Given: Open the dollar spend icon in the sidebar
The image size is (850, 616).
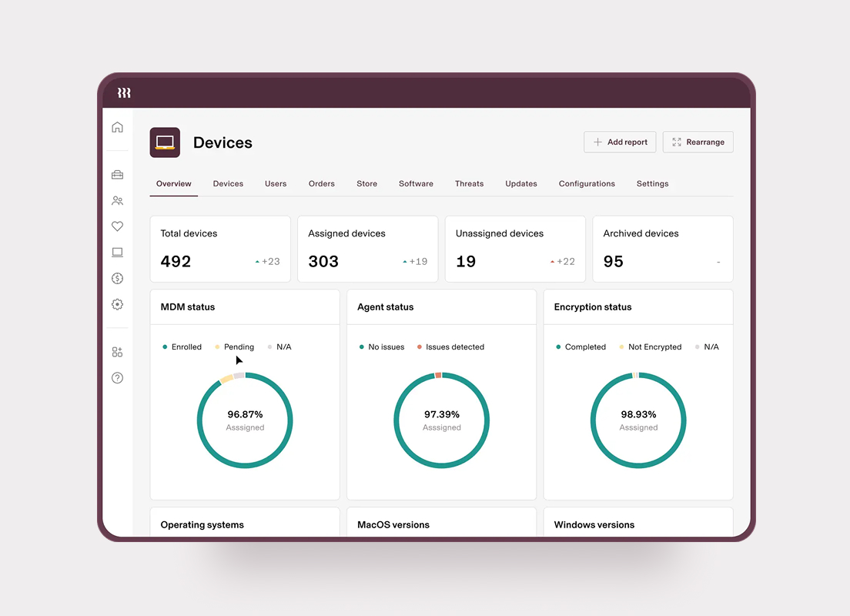Looking at the screenshot, I should [x=117, y=278].
